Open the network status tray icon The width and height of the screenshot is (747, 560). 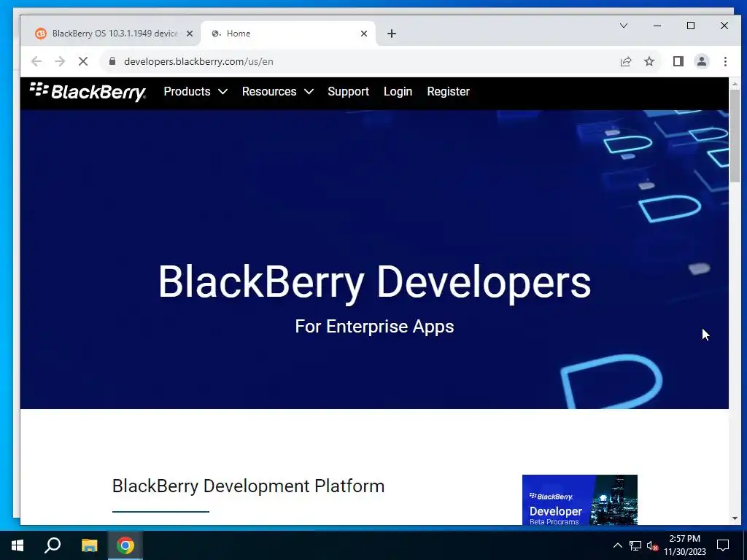point(635,545)
